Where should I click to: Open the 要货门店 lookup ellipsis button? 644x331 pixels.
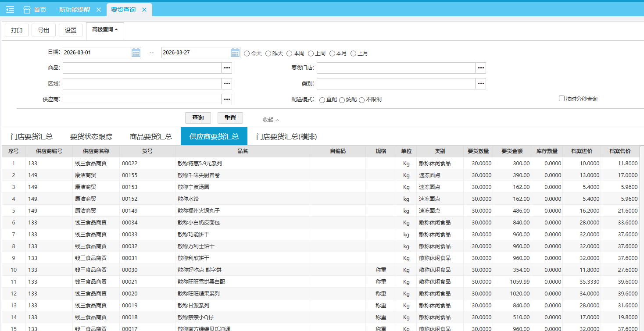(x=481, y=68)
